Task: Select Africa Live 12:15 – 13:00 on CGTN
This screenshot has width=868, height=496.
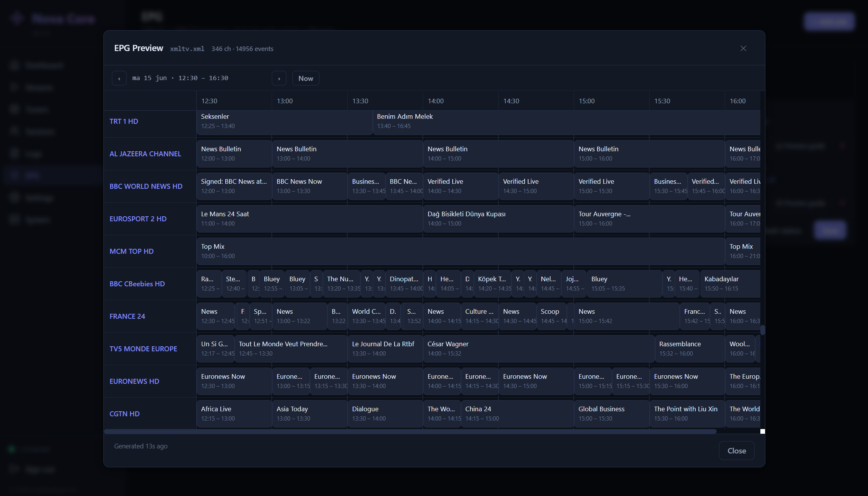Action: click(x=234, y=414)
